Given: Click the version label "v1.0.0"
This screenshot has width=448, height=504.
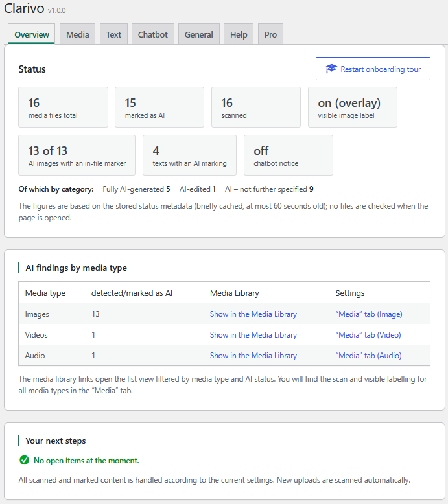Looking at the screenshot, I should point(56,10).
